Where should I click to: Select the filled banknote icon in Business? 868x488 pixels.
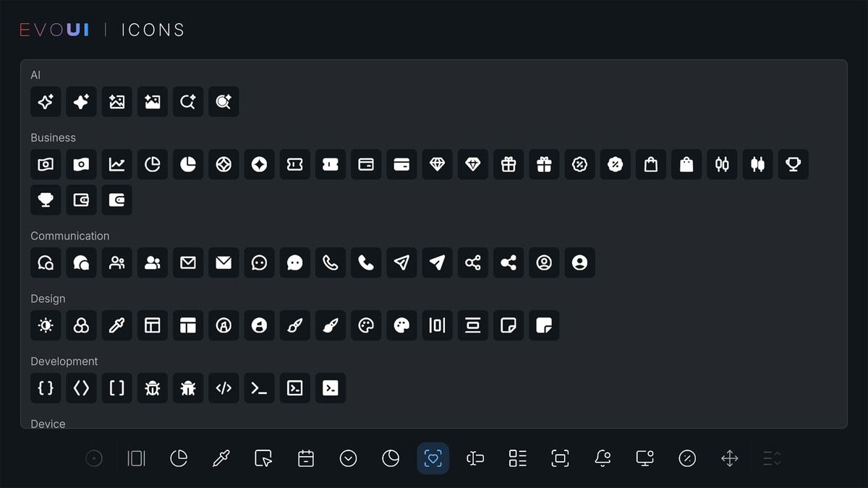81,165
